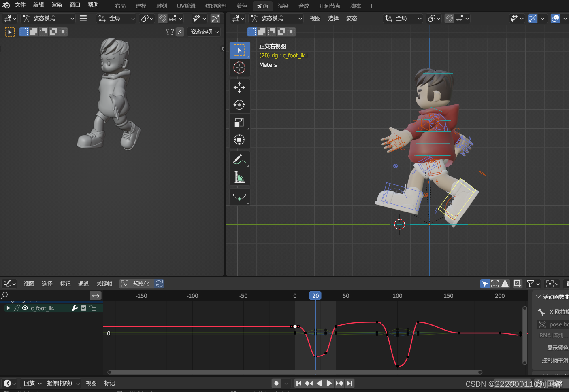Open the 编辑 Edit menu
This screenshot has height=392, width=569.
38,5
